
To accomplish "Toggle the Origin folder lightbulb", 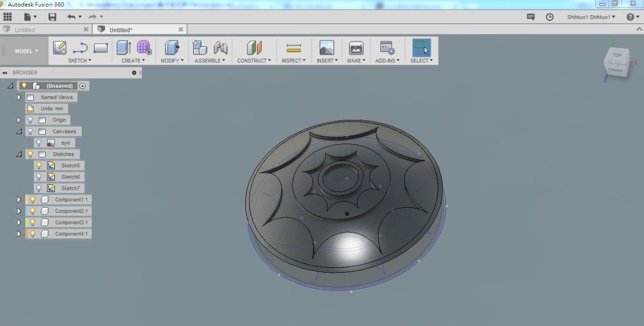I will pyautogui.click(x=30, y=120).
